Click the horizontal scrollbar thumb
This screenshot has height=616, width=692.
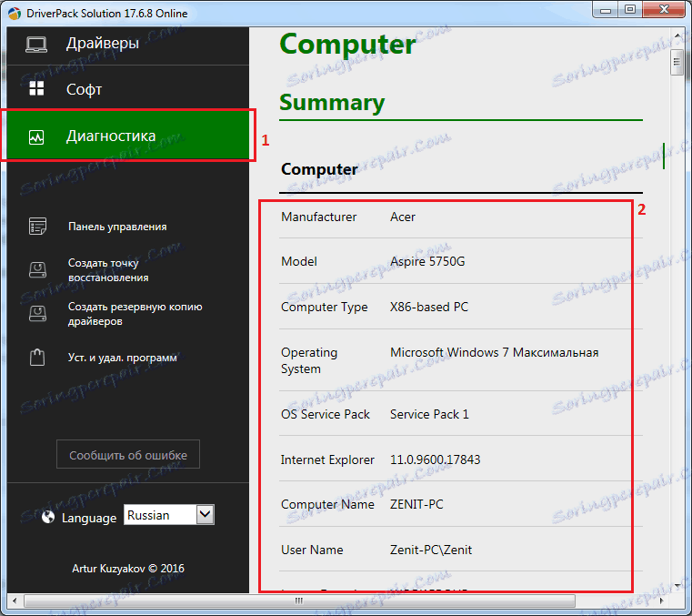pyautogui.click(x=300, y=601)
